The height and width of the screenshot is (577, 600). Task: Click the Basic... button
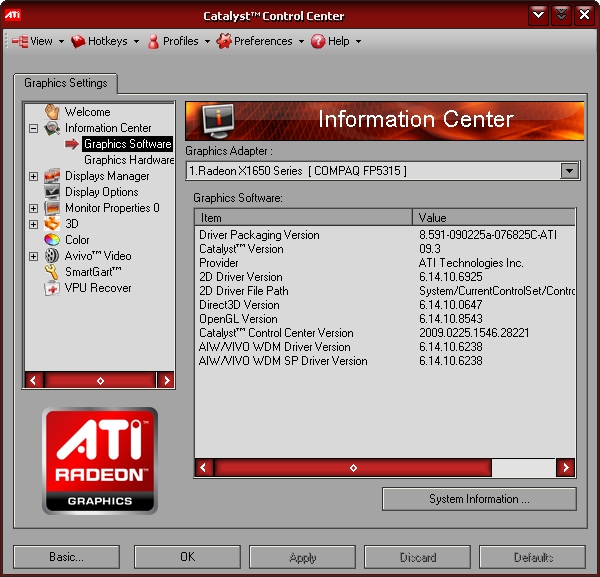coord(67,557)
